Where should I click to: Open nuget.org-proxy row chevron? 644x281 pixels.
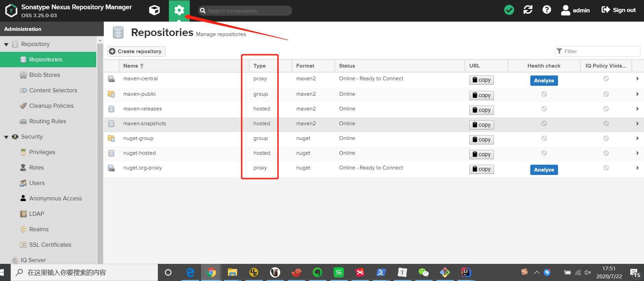click(x=637, y=168)
